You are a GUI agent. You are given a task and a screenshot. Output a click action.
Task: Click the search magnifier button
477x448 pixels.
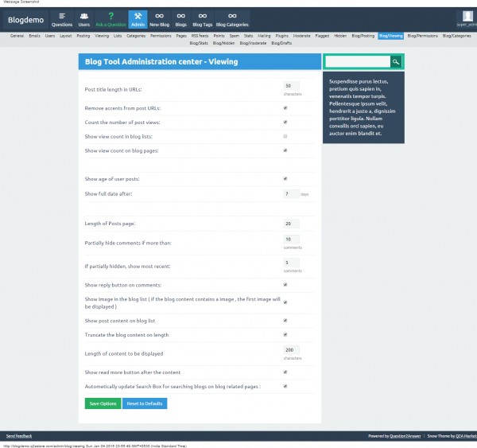395,61
